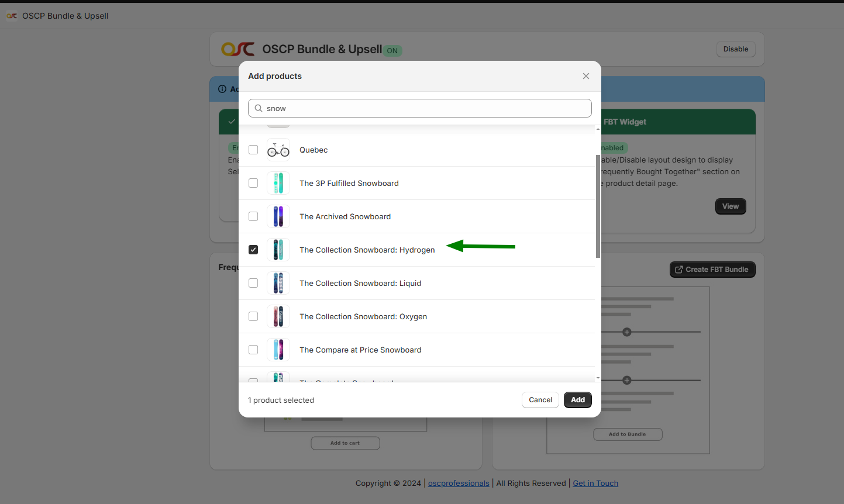Viewport: 844px width, 504px height.
Task: Click the Liquid snowboard thumbnail
Action: tap(278, 284)
